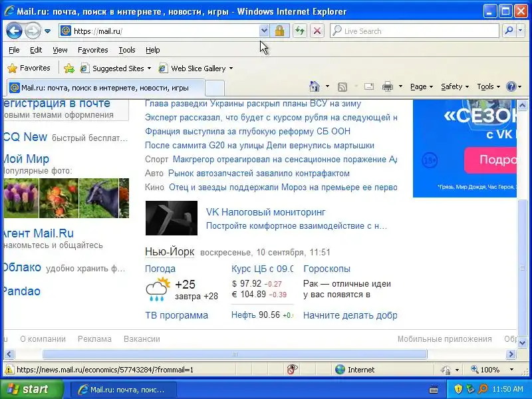Open the search provider dropdown

521,31
